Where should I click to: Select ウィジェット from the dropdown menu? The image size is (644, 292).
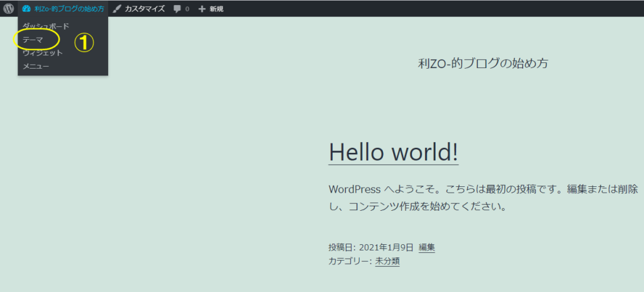[x=43, y=53]
